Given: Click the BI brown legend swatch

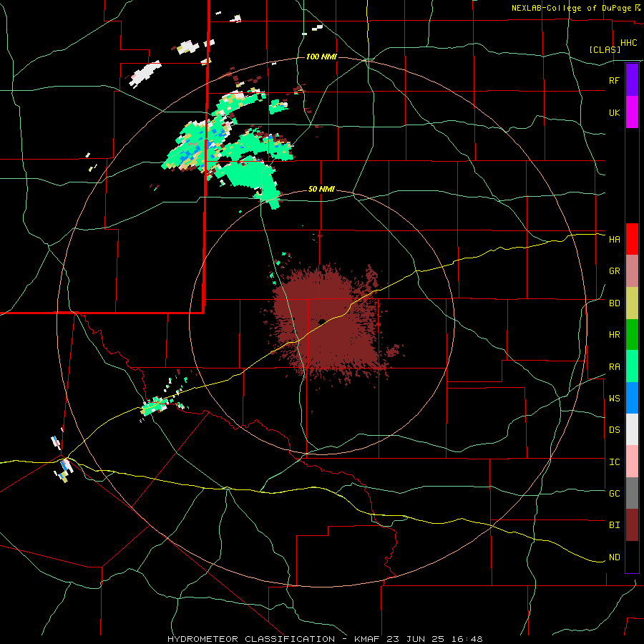Looking at the screenshot, I should click(632, 525).
